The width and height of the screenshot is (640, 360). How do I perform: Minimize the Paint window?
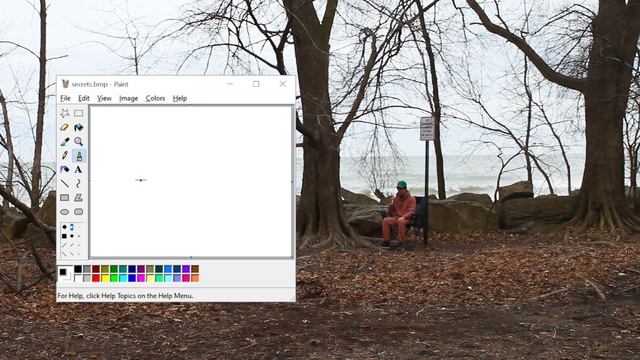[230, 84]
